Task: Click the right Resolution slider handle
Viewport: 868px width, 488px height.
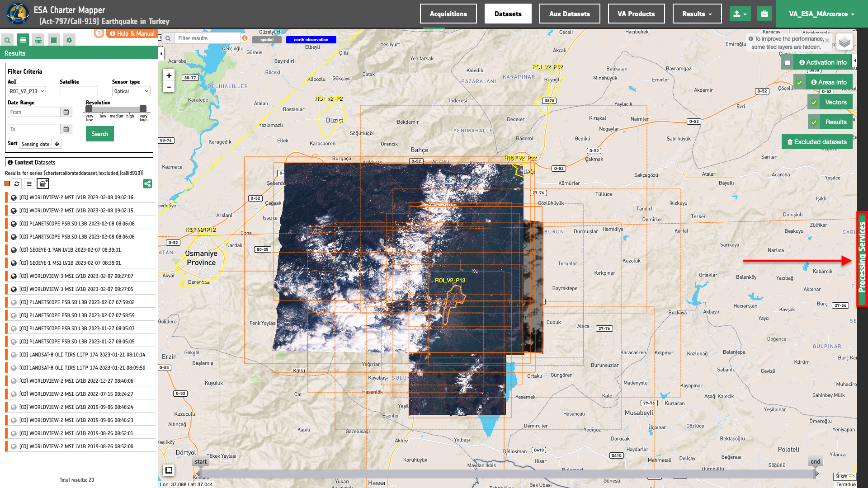Action: pos(143,108)
